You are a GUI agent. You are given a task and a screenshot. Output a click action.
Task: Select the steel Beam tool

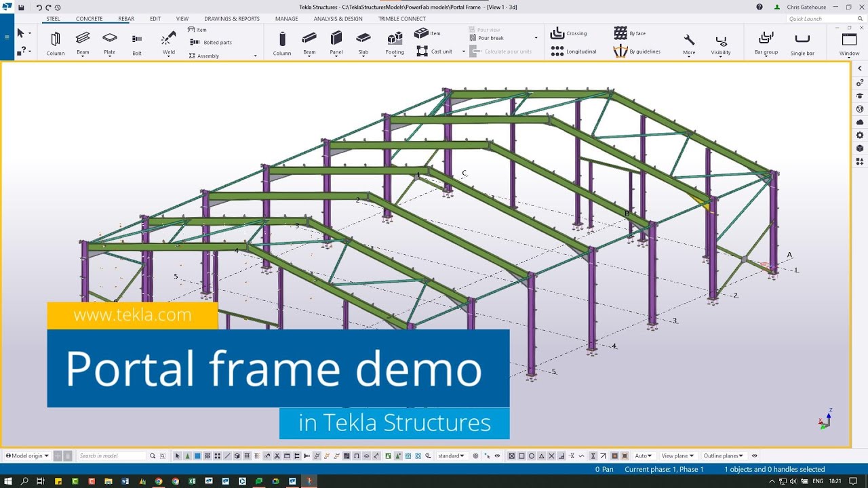click(x=83, y=43)
